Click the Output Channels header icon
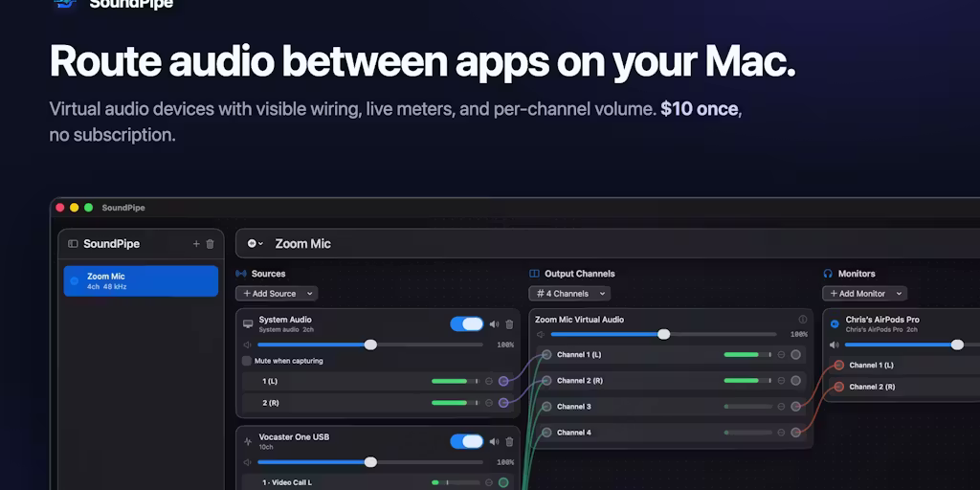980x490 pixels. [534, 274]
